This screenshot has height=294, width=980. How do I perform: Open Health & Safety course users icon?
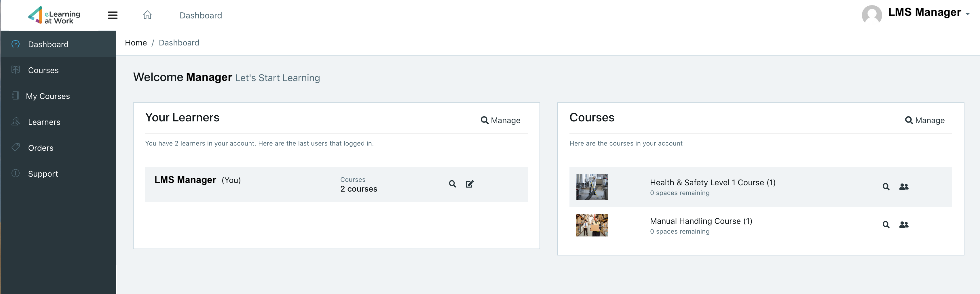[x=904, y=187]
